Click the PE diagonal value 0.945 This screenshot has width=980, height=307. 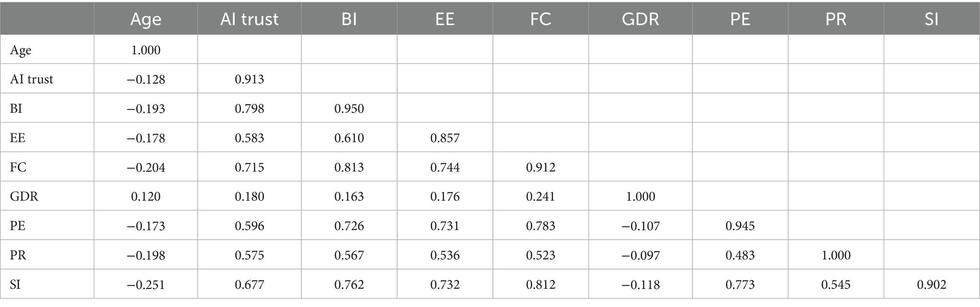740,226
